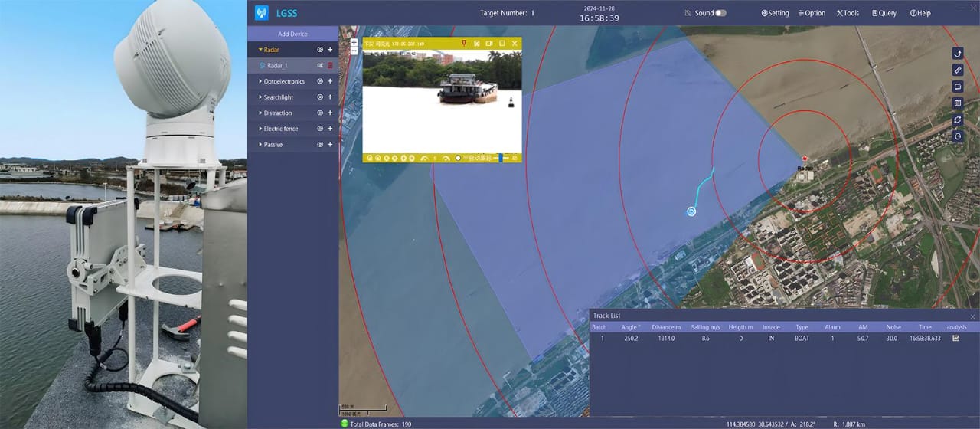The width and height of the screenshot is (980, 429).
Task: Pin the video window with red pushpin
Action: click(x=463, y=44)
